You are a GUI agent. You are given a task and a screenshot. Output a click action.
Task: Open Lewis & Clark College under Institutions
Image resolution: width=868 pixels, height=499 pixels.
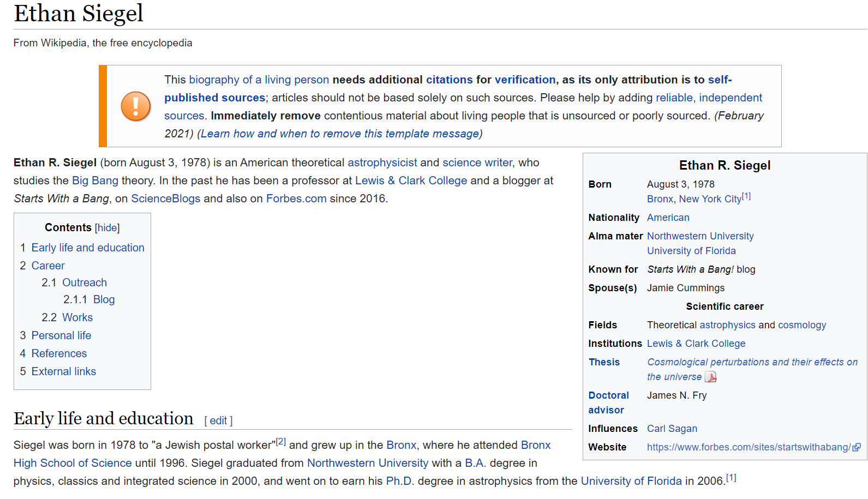(696, 344)
